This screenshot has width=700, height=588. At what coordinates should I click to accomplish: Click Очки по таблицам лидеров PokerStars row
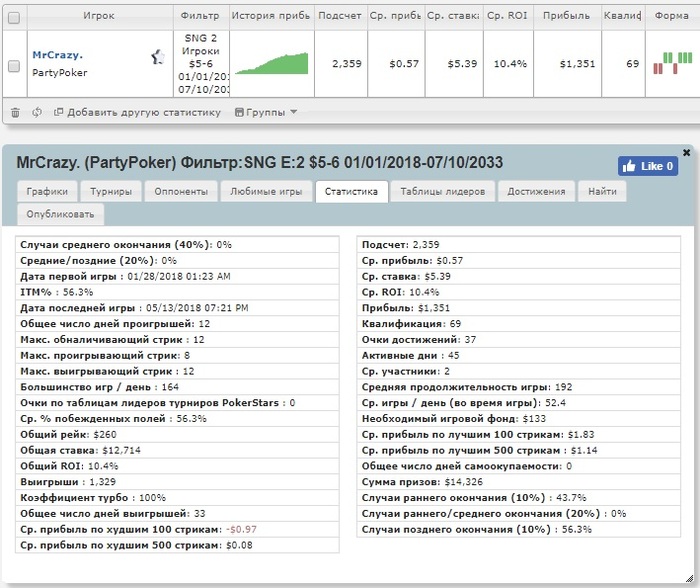click(177, 403)
